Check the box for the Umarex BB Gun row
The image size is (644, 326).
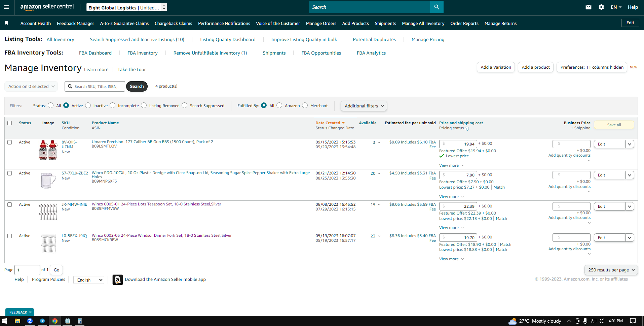click(10, 142)
